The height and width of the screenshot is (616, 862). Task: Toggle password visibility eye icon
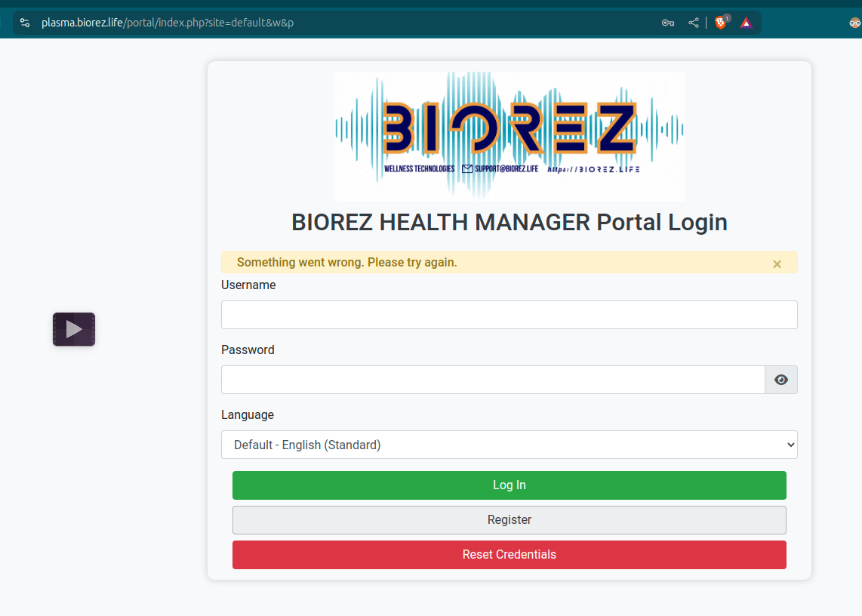click(x=781, y=380)
